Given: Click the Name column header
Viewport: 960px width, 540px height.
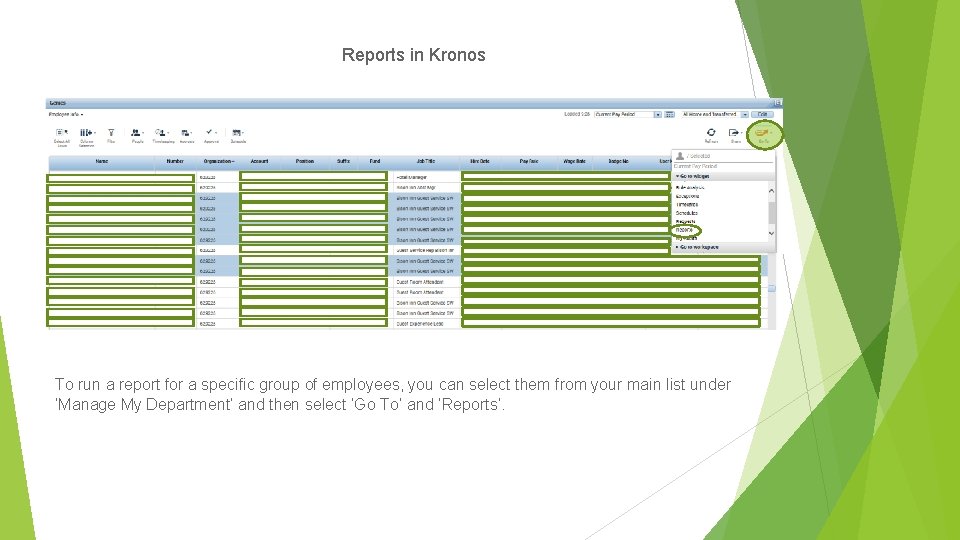Looking at the screenshot, I should (x=102, y=162).
